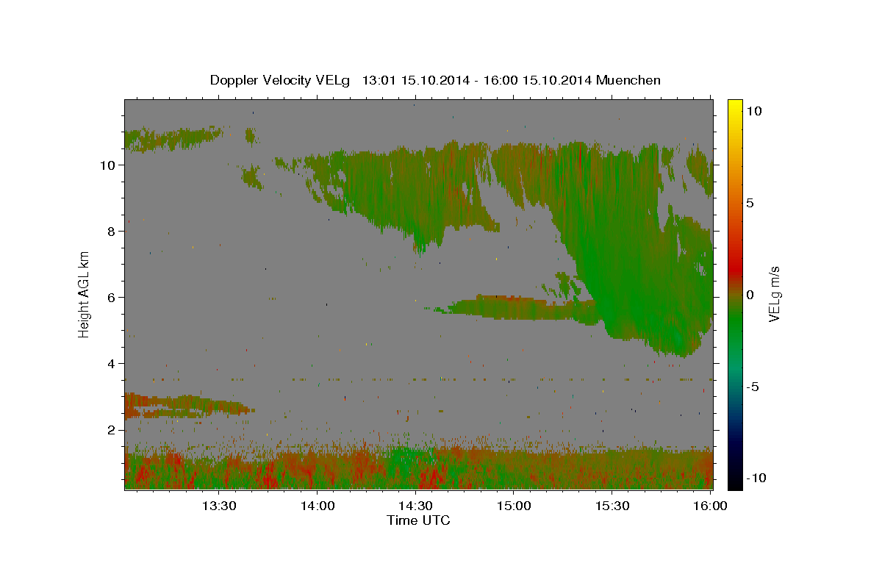Click the height tick label 2
The width and height of the screenshot is (882, 588).
(112, 430)
